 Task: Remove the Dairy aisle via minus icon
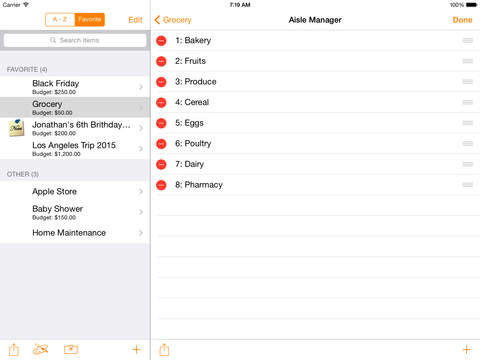161,164
